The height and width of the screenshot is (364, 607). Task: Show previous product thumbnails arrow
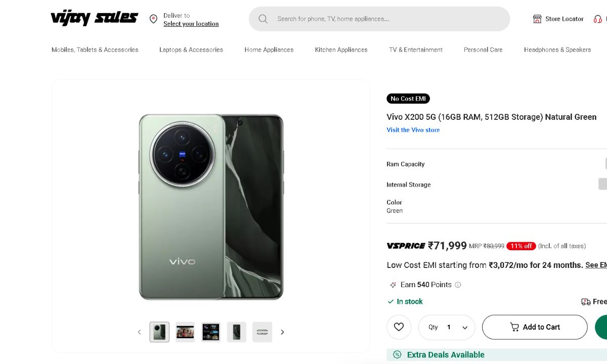click(140, 332)
